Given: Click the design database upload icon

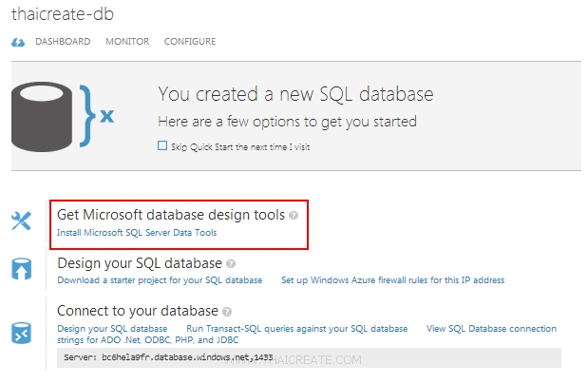Looking at the screenshot, I should click(x=21, y=269).
